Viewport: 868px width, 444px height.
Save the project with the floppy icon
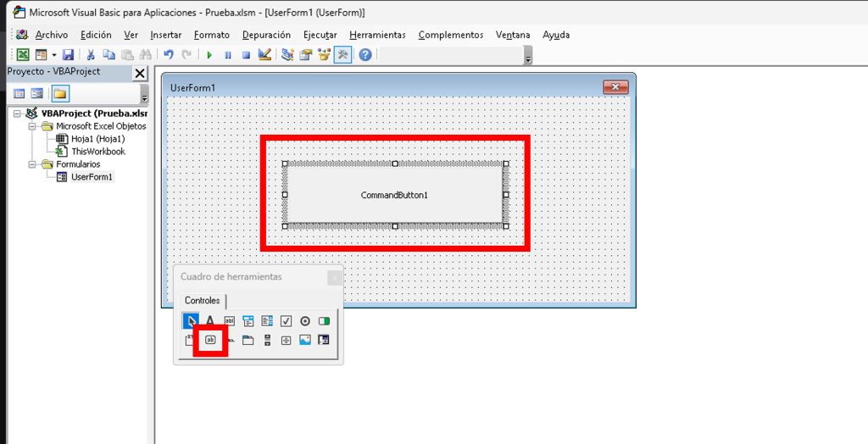click(70, 55)
